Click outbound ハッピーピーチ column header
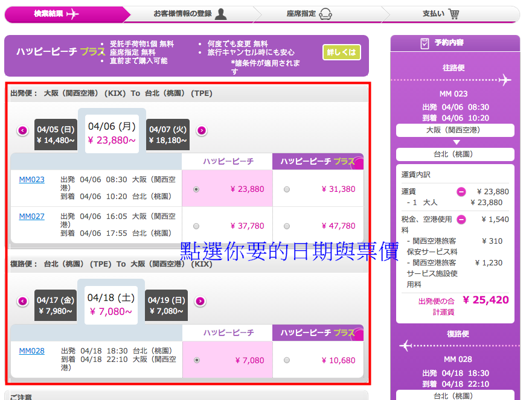 (228, 161)
